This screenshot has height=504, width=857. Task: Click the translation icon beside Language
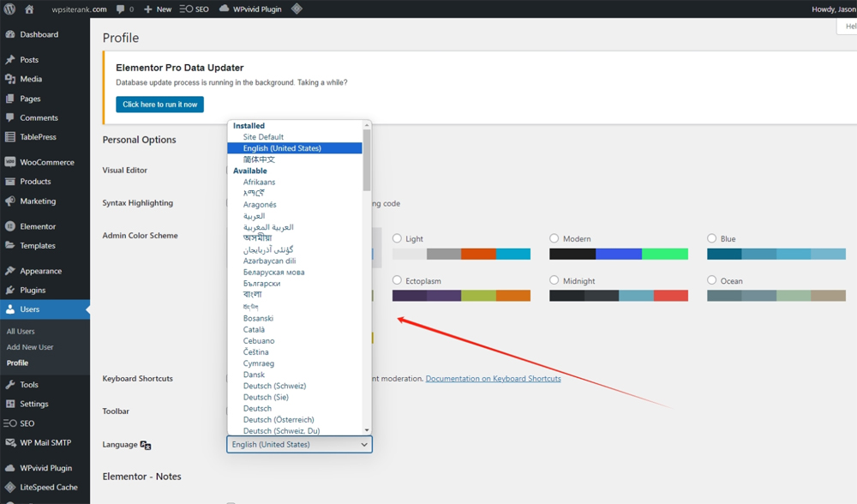point(146,445)
